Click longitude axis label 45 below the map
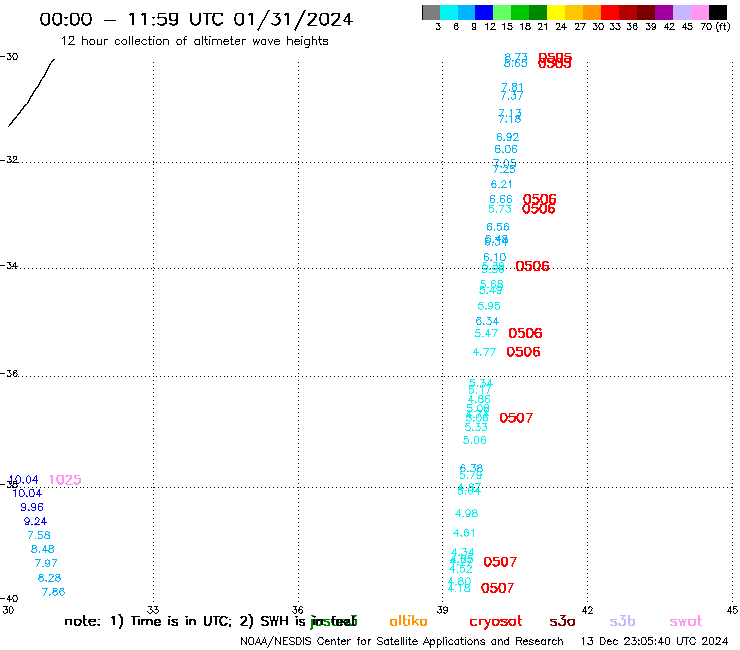This screenshot has width=740, height=650. pos(732,610)
